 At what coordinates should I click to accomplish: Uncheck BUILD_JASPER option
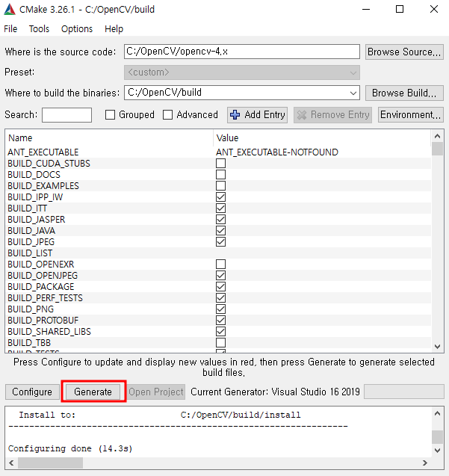(220, 220)
